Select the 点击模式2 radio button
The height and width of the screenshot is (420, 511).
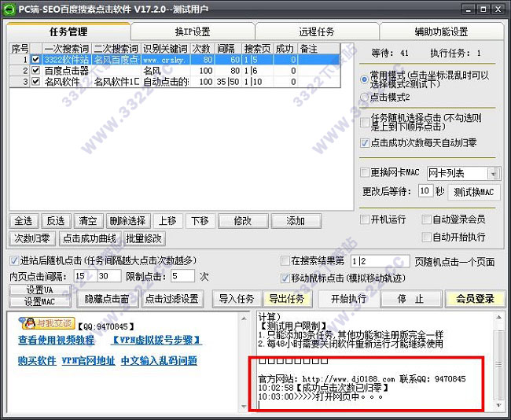364,98
